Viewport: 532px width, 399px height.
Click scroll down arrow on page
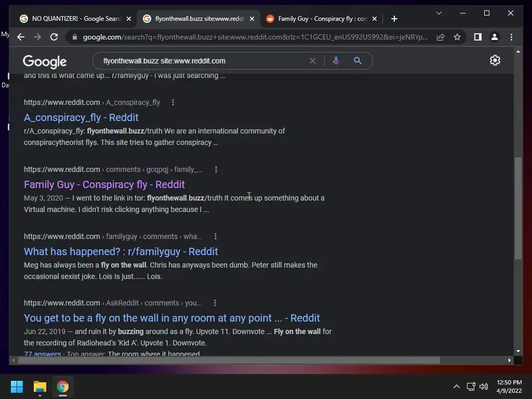(518, 351)
